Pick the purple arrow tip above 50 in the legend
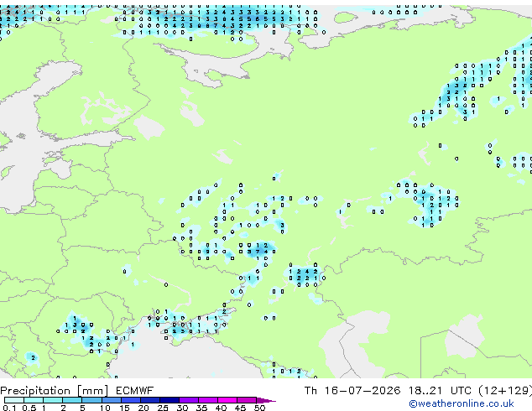Screen dimensions: 532x411 (x=266, y=401)
